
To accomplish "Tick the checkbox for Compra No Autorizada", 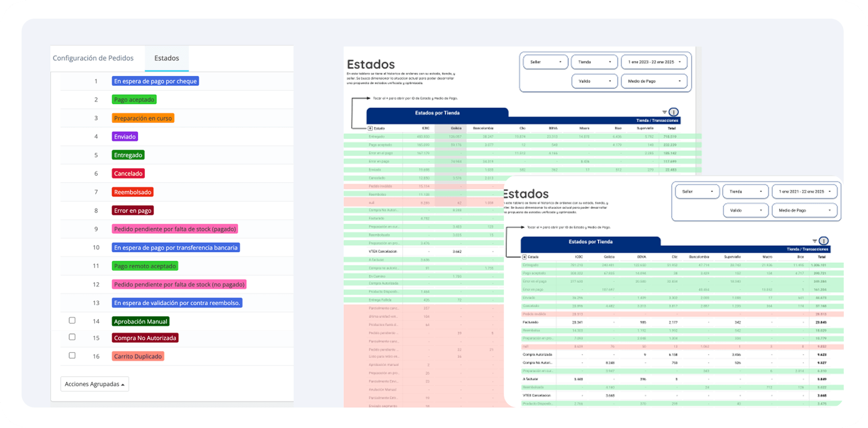I will [72, 337].
